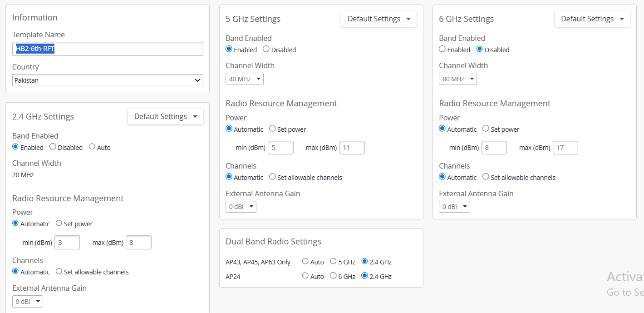
Task: Open the 6 GHz Default Settings dropdown
Action: pyautogui.click(x=592, y=19)
